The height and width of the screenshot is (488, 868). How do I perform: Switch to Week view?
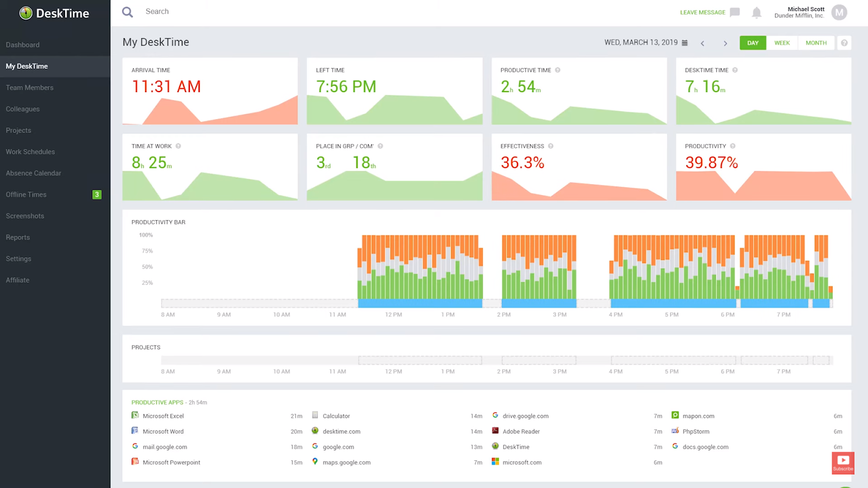pyautogui.click(x=782, y=43)
